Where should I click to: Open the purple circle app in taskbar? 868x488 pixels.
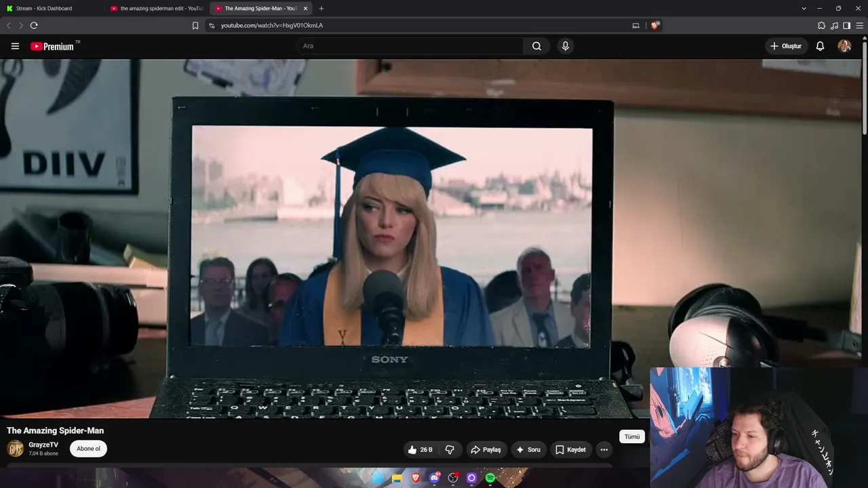(x=472, y=479)
